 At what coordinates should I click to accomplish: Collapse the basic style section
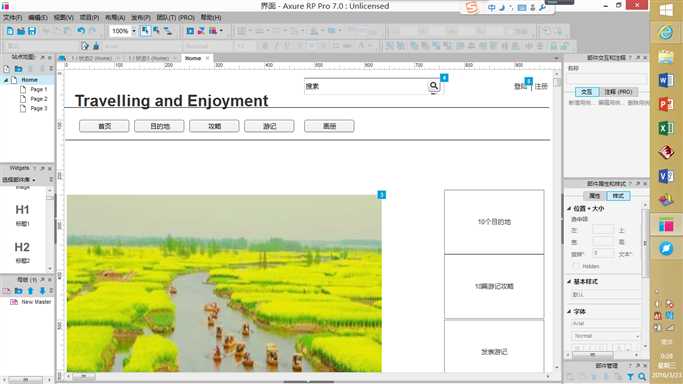coord(569,282)
